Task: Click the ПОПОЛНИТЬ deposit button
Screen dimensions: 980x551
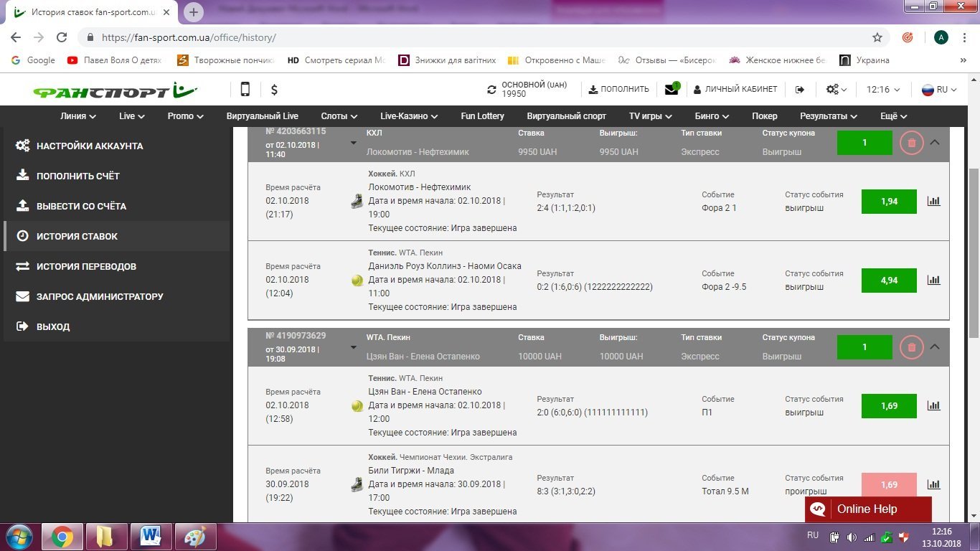Action: point(618,90)
